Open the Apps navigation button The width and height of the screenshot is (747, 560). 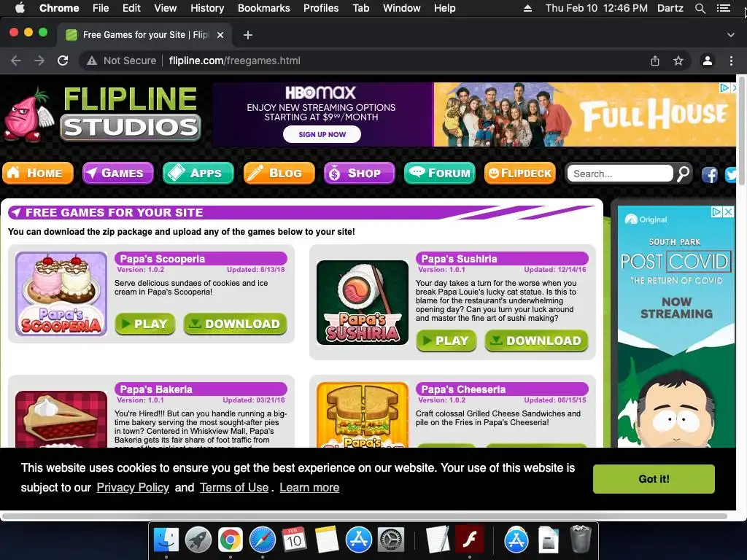coord(198,173)
